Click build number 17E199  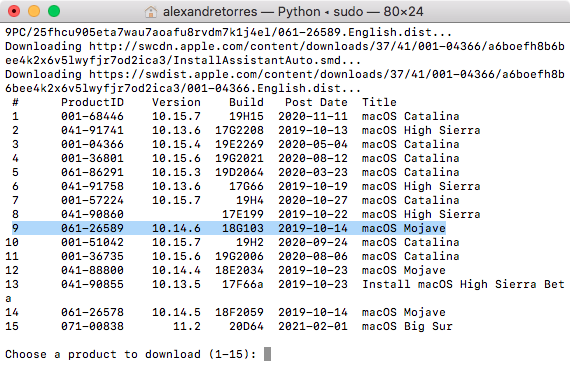coord(243,214)
